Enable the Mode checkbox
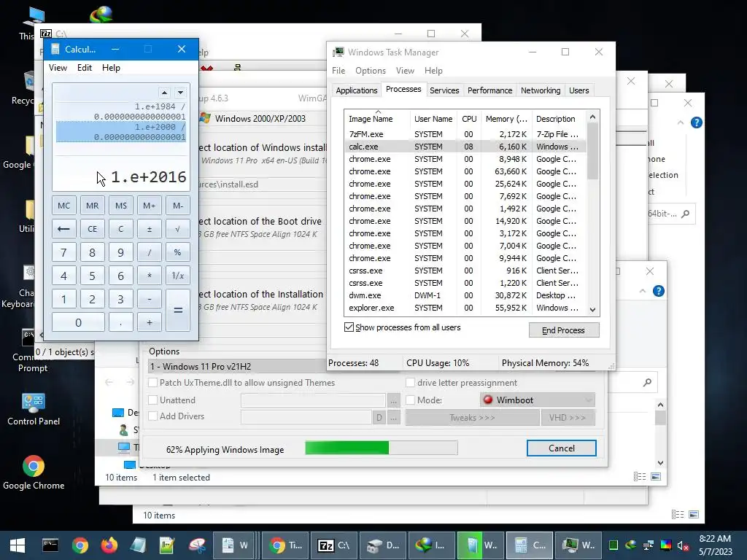Screen dimensions: 747x560 pos(410,400)
